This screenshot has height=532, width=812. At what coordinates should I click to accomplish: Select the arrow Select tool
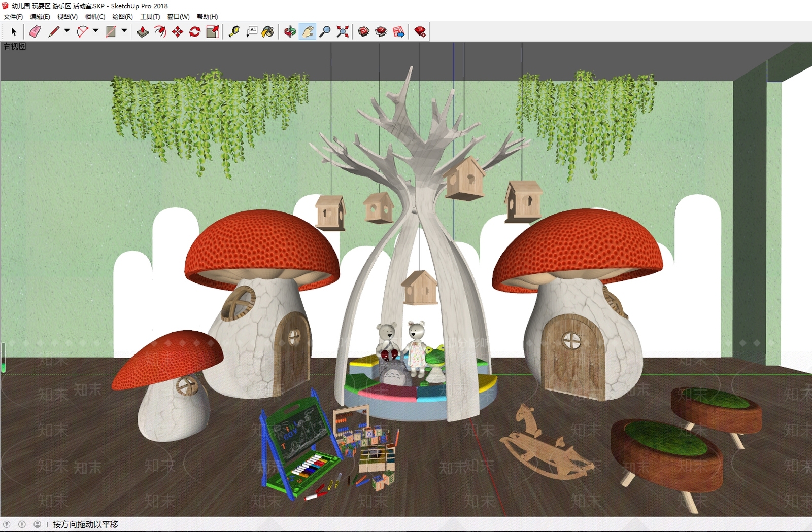(14, 32)
